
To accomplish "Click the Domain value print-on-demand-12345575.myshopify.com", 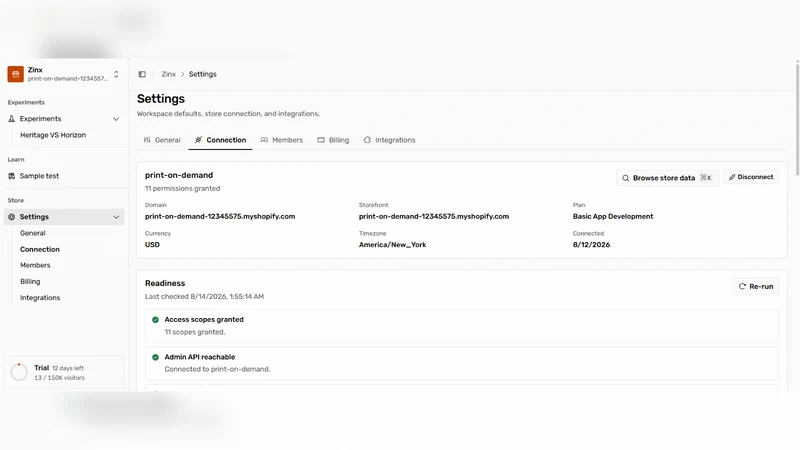I will [x=220, y=216].
